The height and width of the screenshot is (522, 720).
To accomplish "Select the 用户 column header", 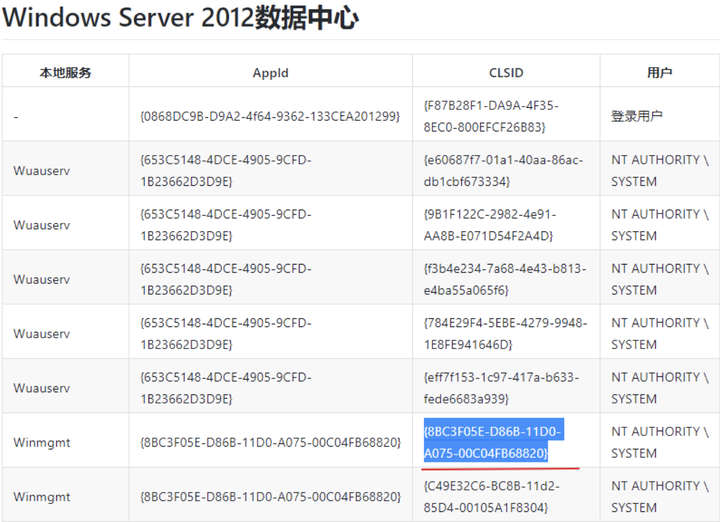I will pos(660,73).
